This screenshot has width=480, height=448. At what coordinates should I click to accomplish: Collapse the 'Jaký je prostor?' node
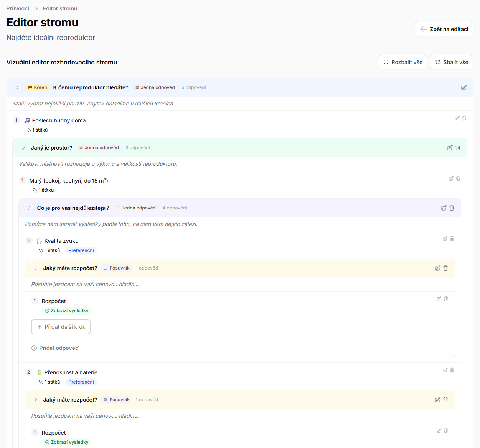point(23,148)
